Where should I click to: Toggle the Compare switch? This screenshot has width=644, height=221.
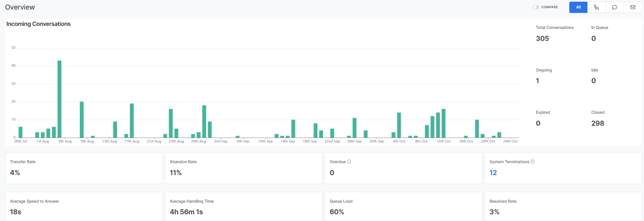coord(536,7)
